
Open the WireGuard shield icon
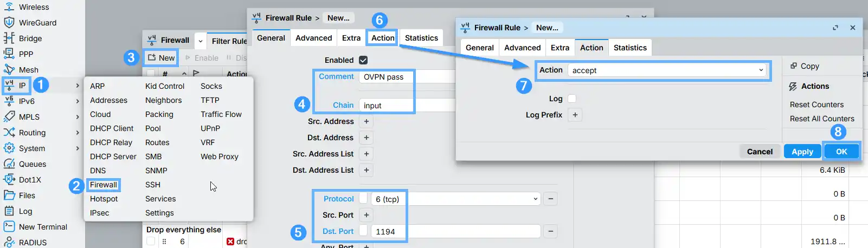(9, 23)
